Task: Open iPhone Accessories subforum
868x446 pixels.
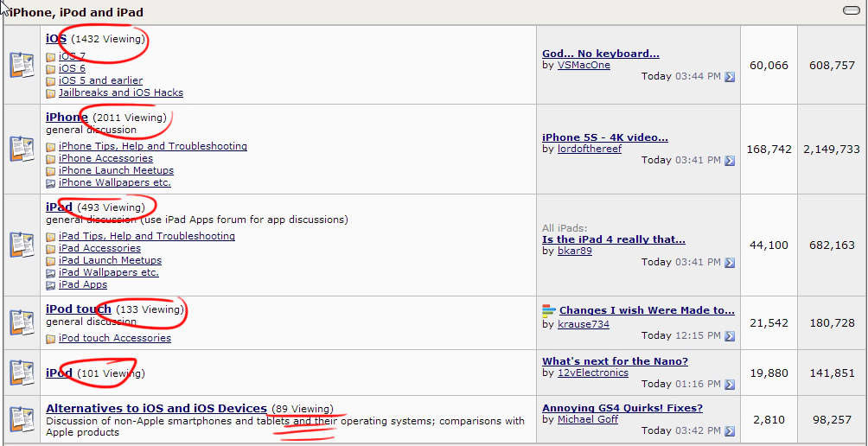Action: [105, 159]
